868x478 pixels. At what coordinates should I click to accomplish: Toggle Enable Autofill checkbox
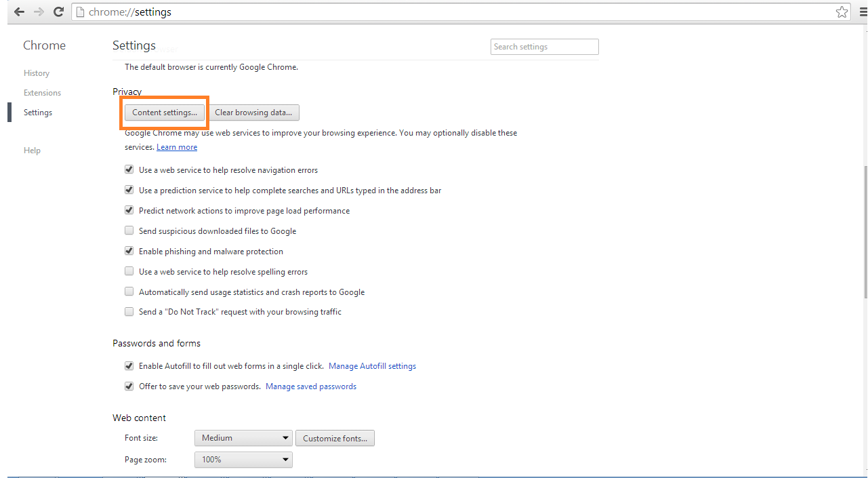[129, 365]
